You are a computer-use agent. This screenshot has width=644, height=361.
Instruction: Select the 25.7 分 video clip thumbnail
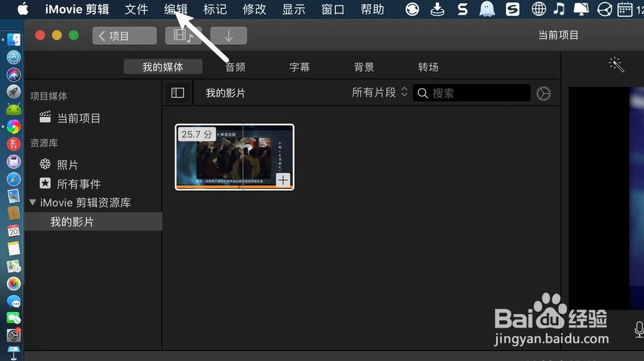(234, 157)
